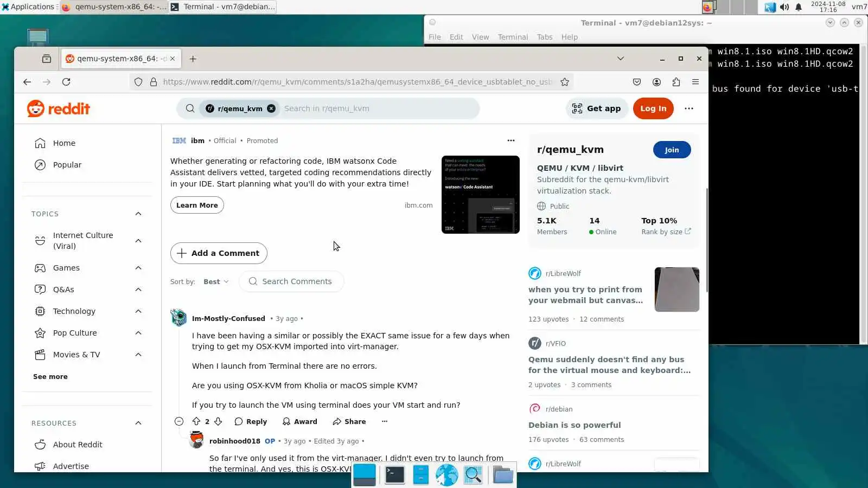The height and width of the screenshot is (488, 868).
Task: Expand the Pop Culture topic
Action: pyautogui.click(x=138, y=333)
